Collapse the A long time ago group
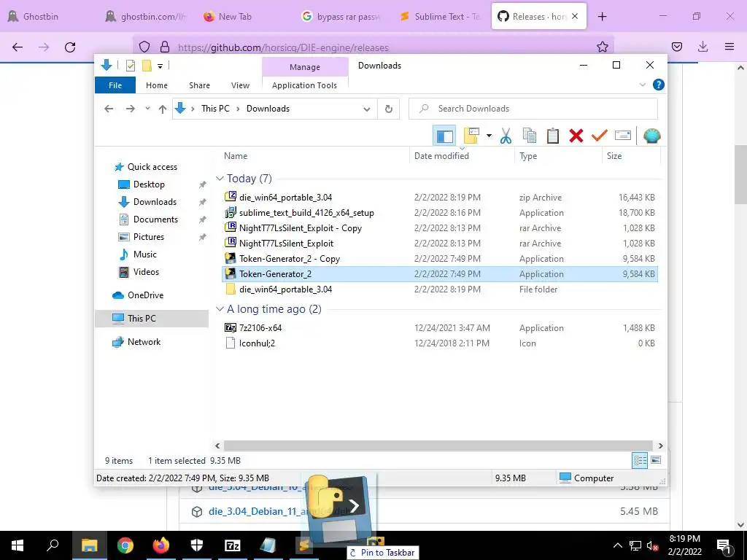This screenshot has width=747, height=560. [220, 309]
